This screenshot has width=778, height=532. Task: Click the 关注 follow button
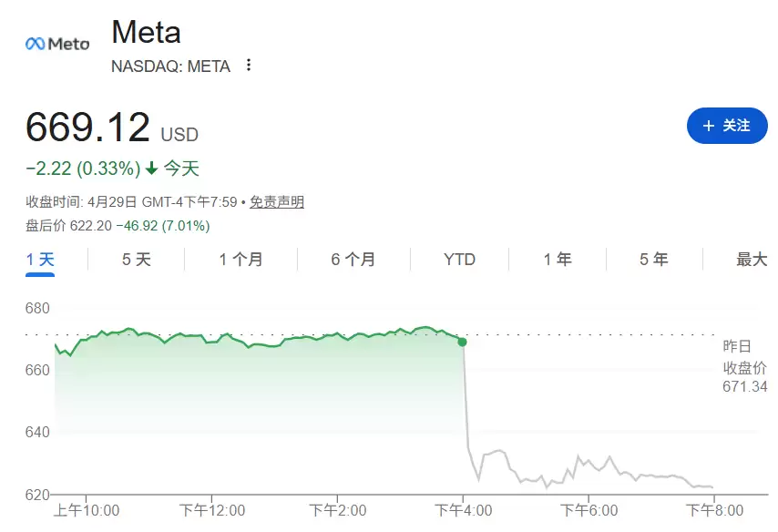[x=727, y=126]
